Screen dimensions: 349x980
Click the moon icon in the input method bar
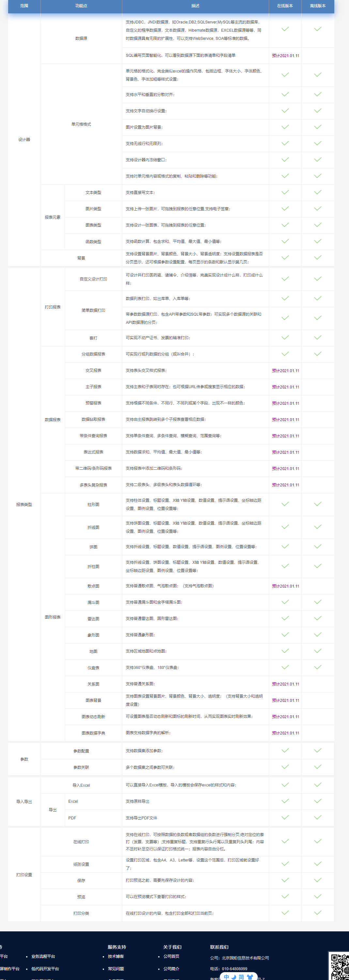(234, 977)
